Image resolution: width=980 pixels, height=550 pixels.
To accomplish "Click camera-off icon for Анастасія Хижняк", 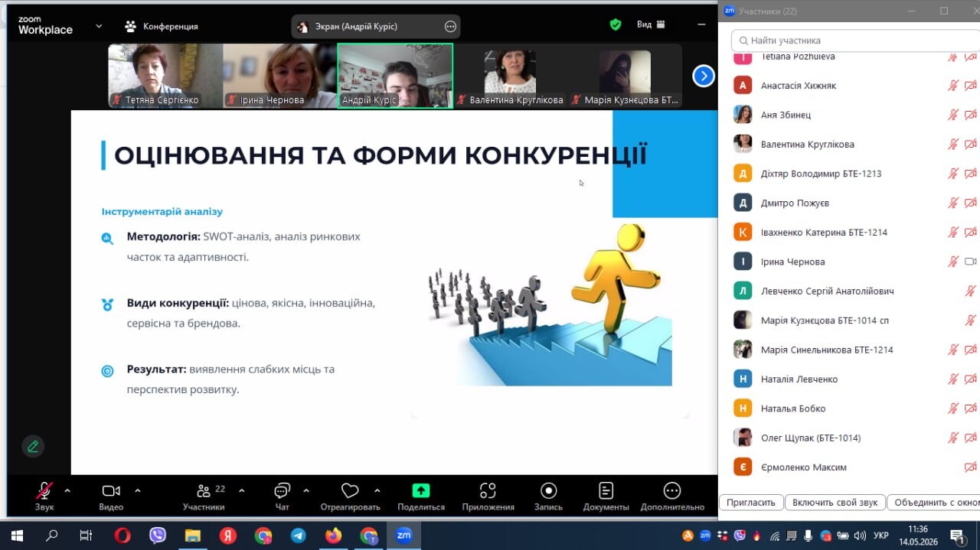I will 971,86.
